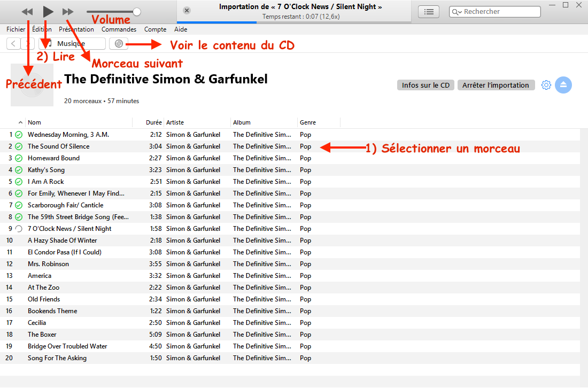The image size is (588, 388).
Task: Click into the Rechercher search field
Action: point(494,12)
